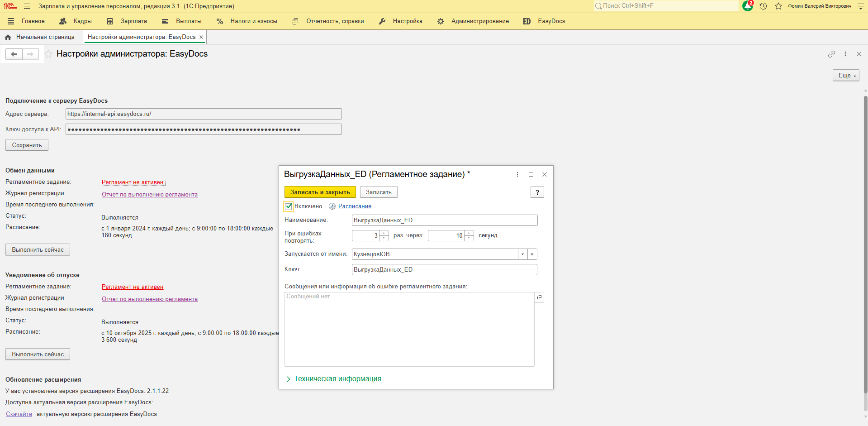Click the Записать и закрыть button
The width and height of the screenshot is (868, 426).
coord(320,192)
